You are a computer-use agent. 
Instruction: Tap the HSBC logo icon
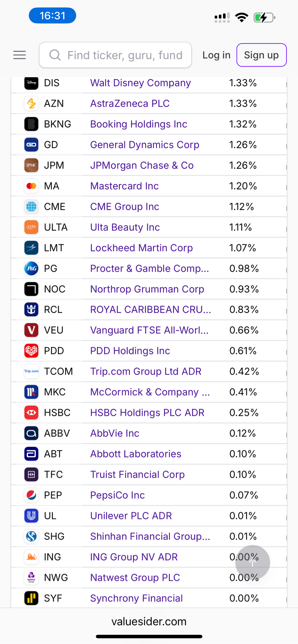[x=31, y=413]
